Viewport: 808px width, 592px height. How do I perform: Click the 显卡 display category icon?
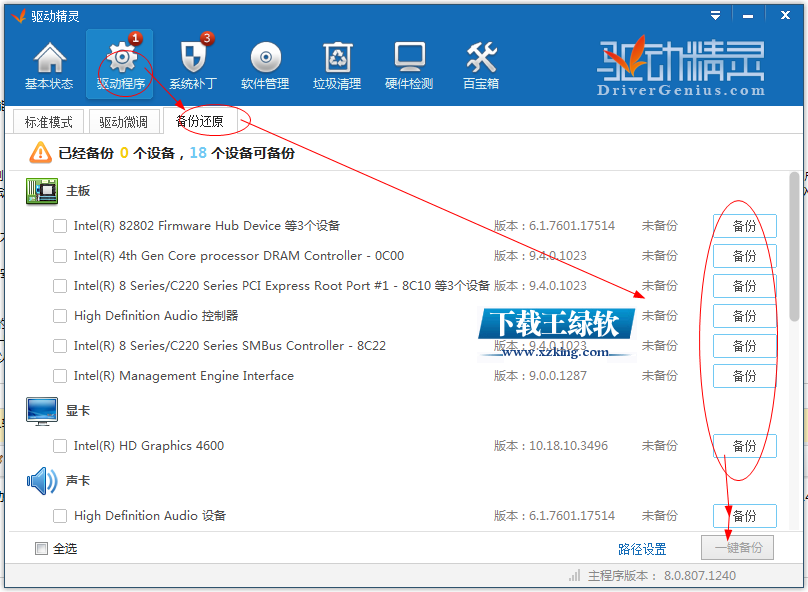42,411
